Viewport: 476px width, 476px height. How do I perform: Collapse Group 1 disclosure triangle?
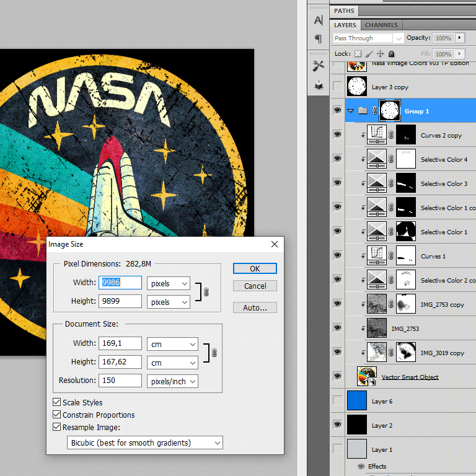351,111
